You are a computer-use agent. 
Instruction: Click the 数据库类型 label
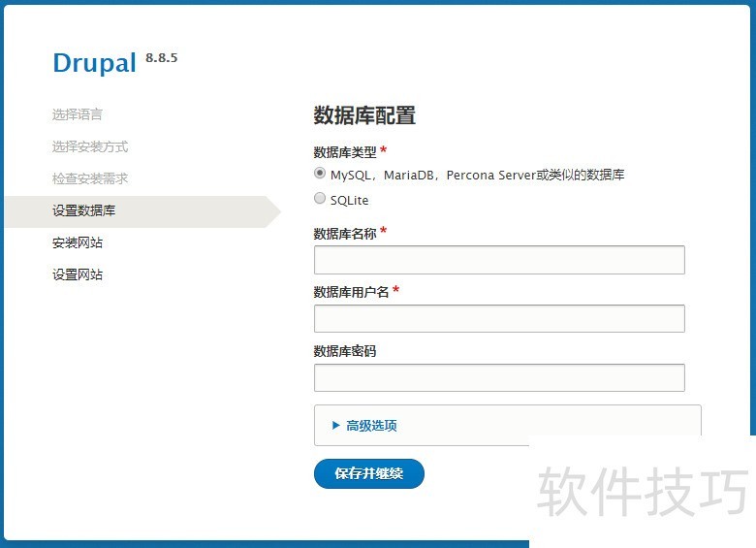[345, 152]
